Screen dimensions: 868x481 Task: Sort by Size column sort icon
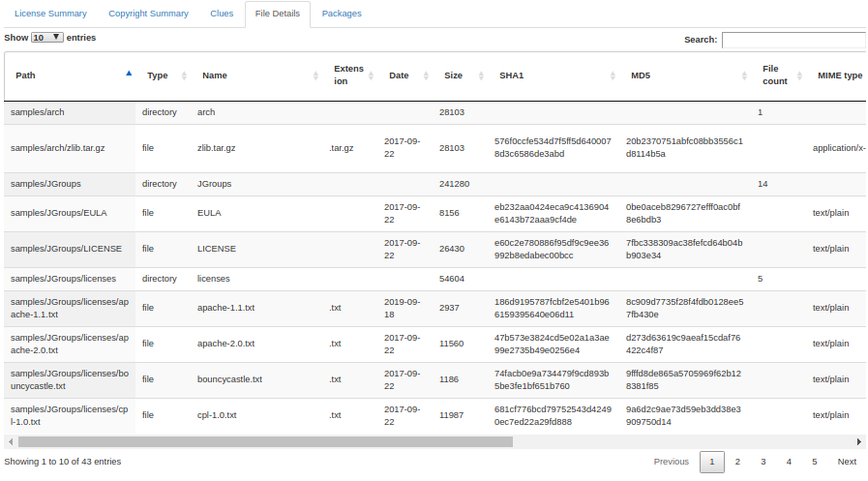pyautogui.click(x=481, y=75)
